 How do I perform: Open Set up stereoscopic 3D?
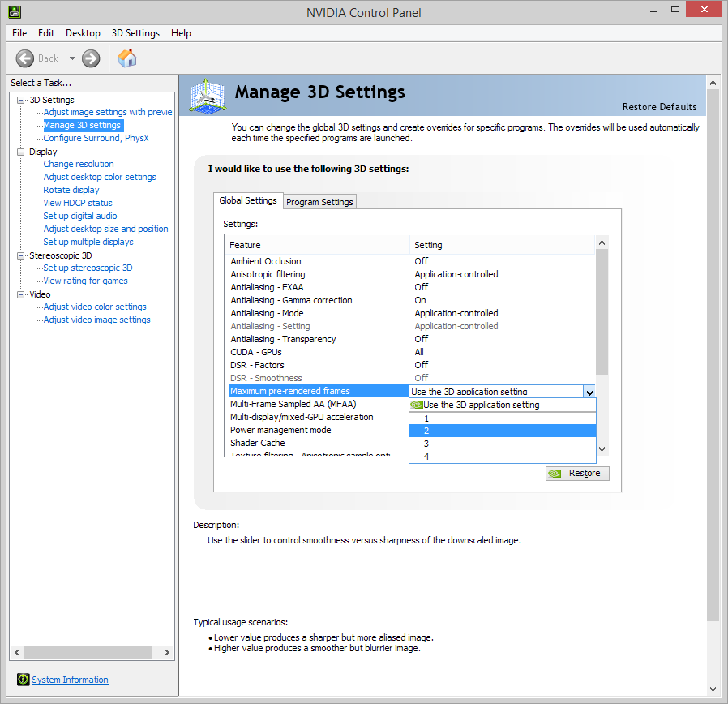pyautogui.click(x=88, y=268)
